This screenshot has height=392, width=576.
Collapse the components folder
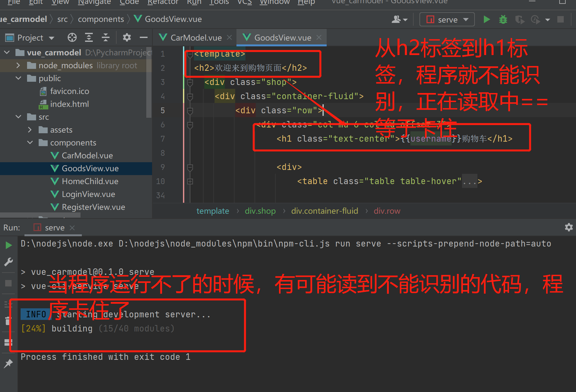click(x=30, y=143)
